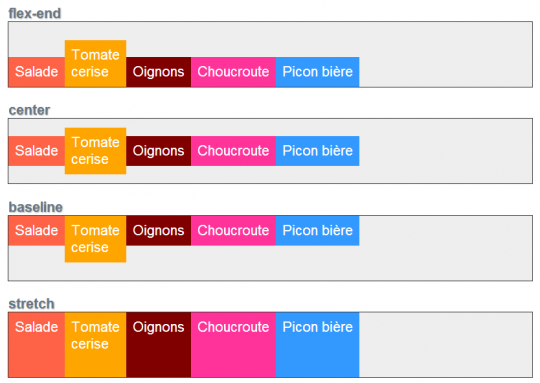Click Salade column in stretch row

pyautogui.click(x=37, y=345)
